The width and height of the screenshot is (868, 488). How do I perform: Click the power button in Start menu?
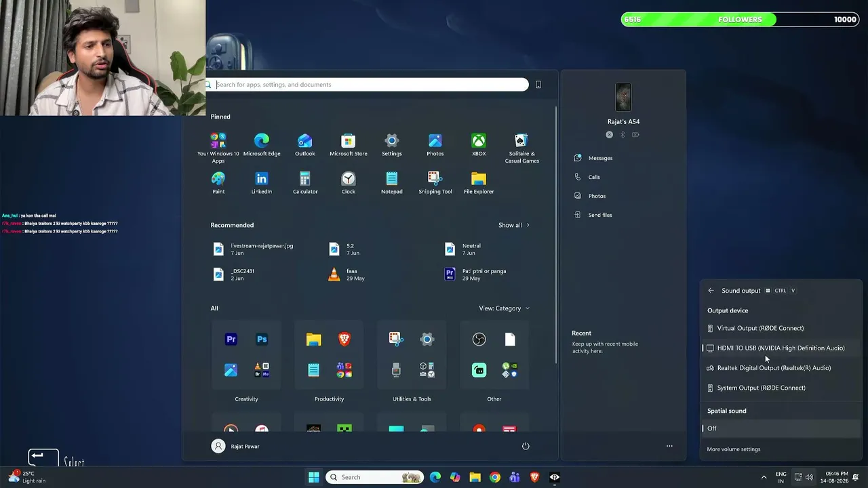point(526,446)
